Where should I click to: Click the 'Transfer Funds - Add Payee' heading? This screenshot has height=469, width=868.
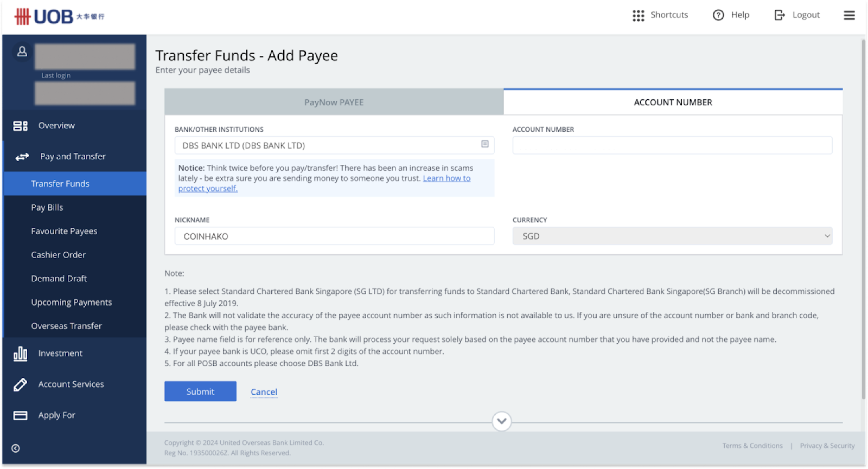click(246, 55)
